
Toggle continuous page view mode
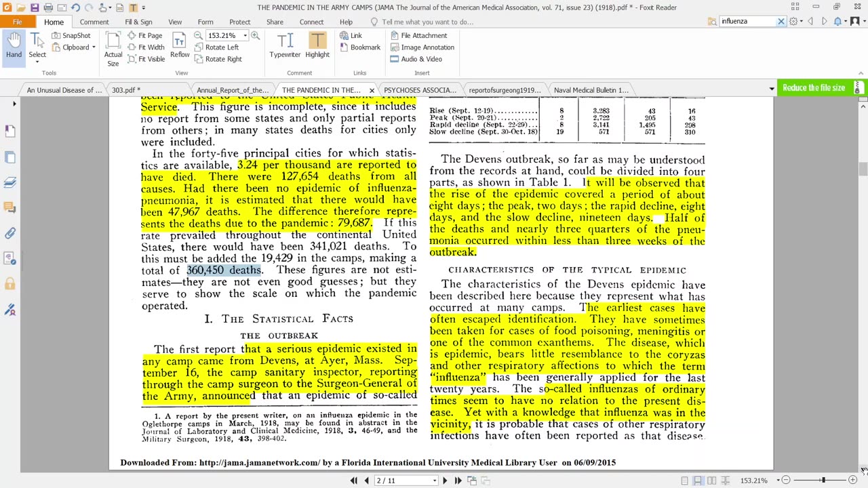click(698, 481)
